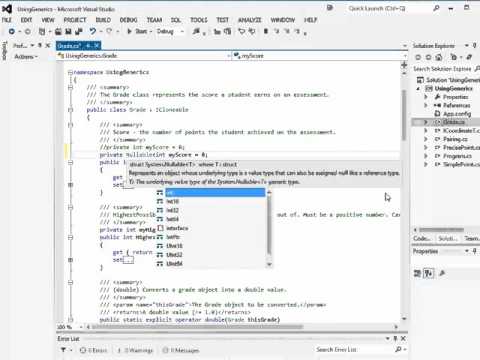Screen dimensions: 480x360
Task: Select Int32 in the IntelliSense list
Action: click(173, 210)
